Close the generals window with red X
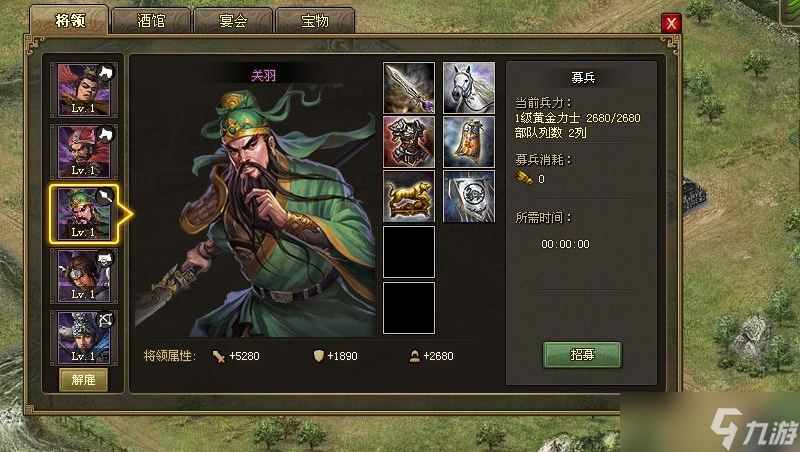800x452 pixels. (x=671, y=23)
